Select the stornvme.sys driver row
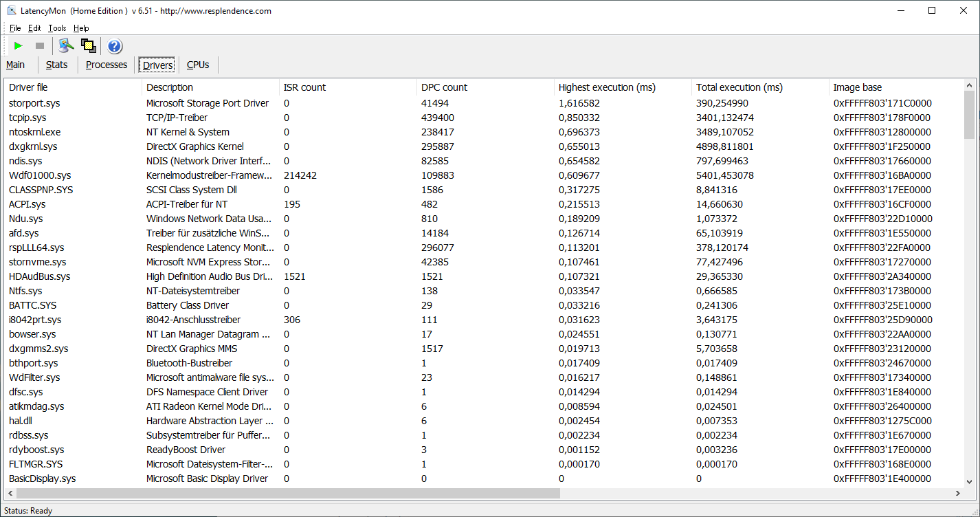 pyautogui.click(x=484, y=262)
